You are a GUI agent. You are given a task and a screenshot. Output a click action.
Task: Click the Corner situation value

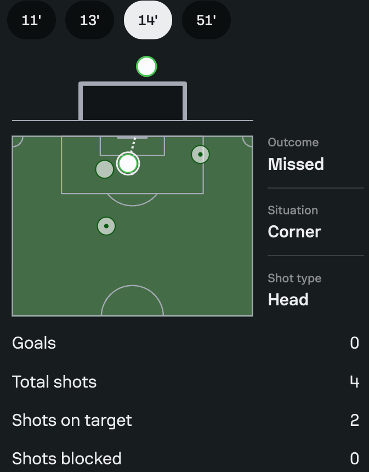pyautogui.click(x=294, y=232)
